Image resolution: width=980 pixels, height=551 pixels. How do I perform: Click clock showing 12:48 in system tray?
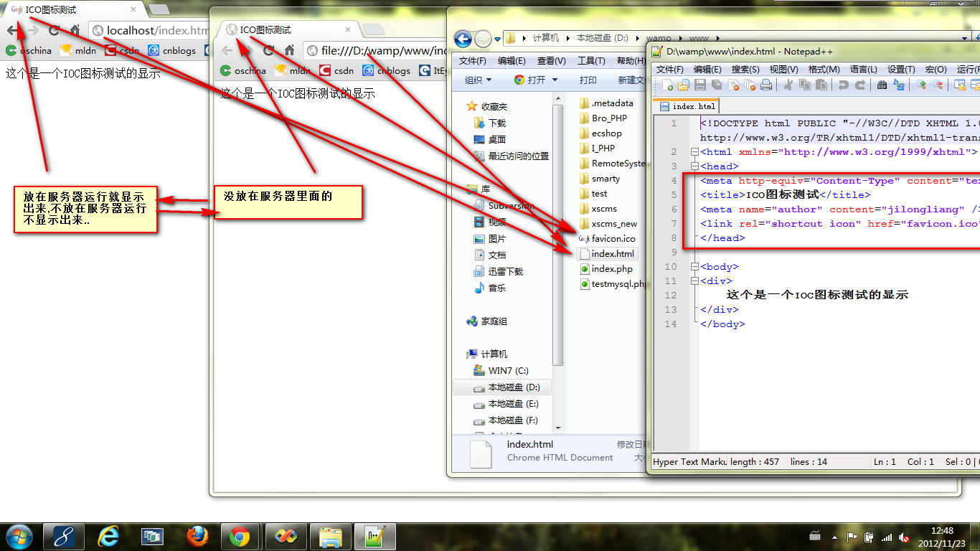[x=942, y=537]
